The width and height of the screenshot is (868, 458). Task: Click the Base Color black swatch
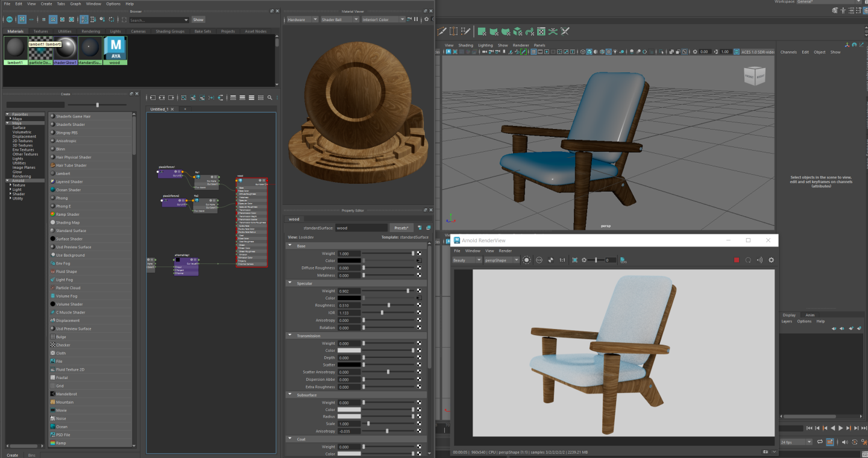(349, 261)
